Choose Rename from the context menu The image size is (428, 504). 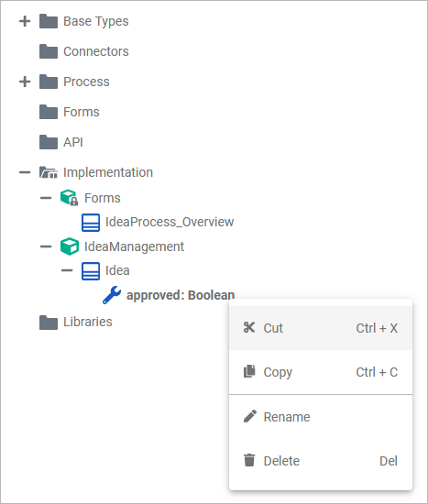(321, 417)
